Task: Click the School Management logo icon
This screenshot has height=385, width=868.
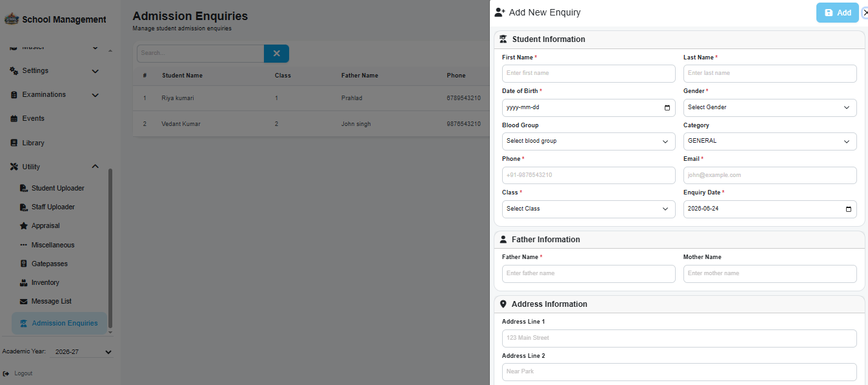Action: pyautogui.click(x=12, y=19)
